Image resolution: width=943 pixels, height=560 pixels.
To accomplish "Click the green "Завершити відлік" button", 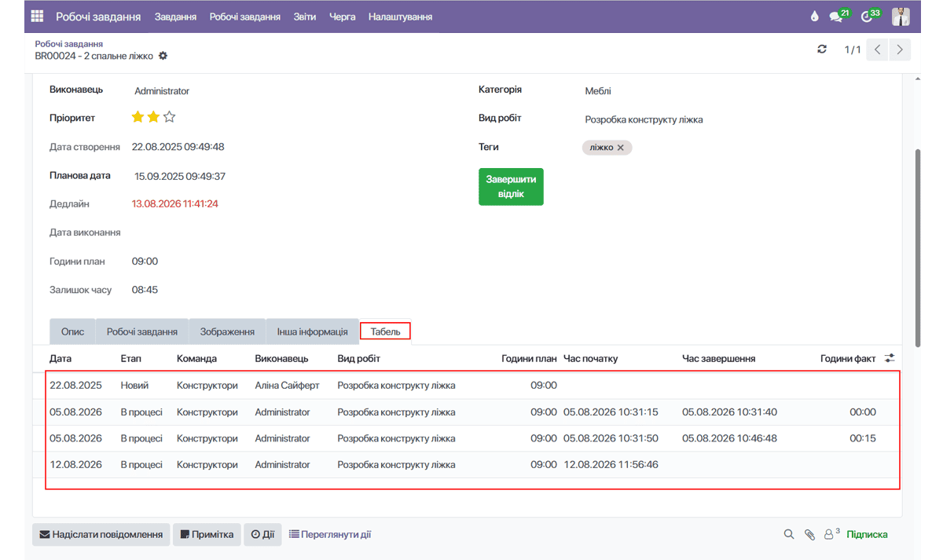I will 511,187.
